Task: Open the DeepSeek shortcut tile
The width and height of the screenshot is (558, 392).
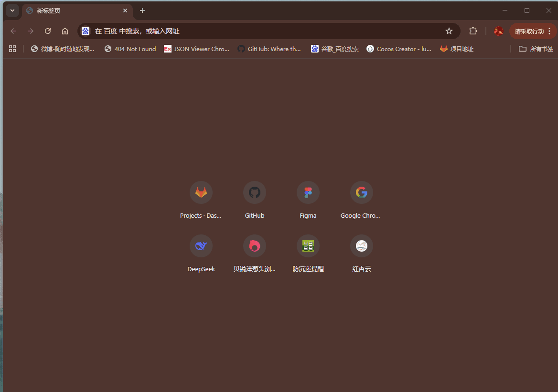Action: (201, 253)
